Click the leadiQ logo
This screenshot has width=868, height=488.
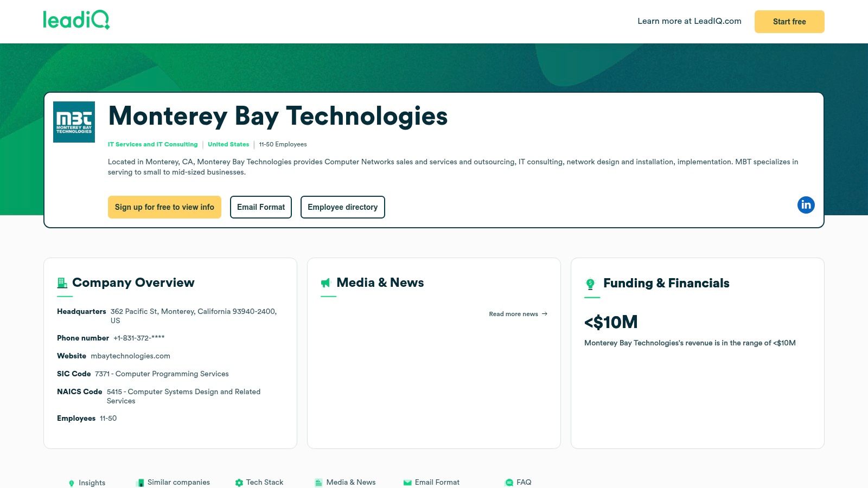tap(76, 21)
